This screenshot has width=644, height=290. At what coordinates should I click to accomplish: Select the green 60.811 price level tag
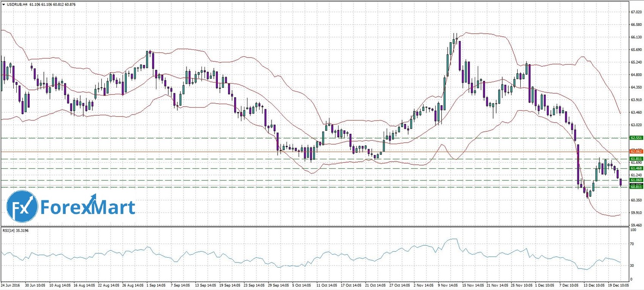tap(636, 187)
